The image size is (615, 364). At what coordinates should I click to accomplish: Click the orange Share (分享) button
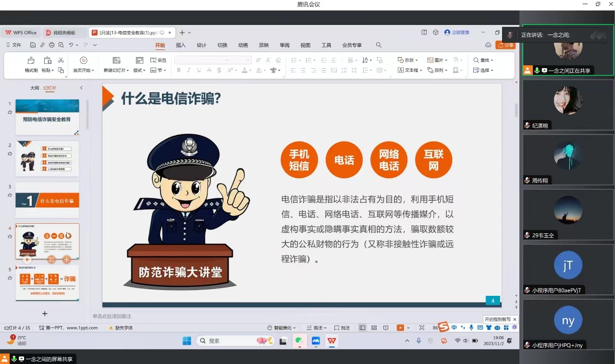coord(505,45)
